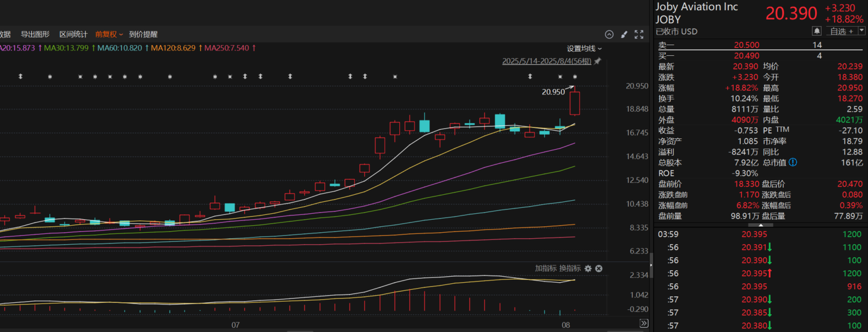Expand the 设置均线 moving average settings
This screenshot has height=332, width=868.
(584, 49)
